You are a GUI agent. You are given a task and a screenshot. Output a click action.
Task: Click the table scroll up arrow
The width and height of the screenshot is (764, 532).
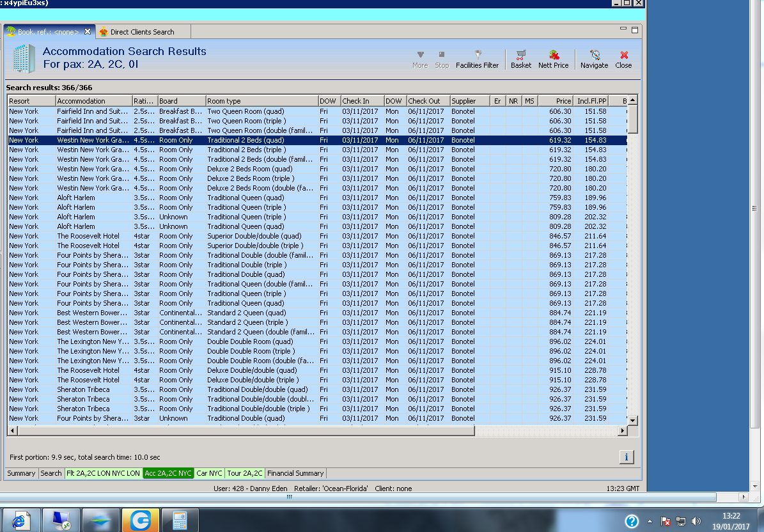[632, 100]
